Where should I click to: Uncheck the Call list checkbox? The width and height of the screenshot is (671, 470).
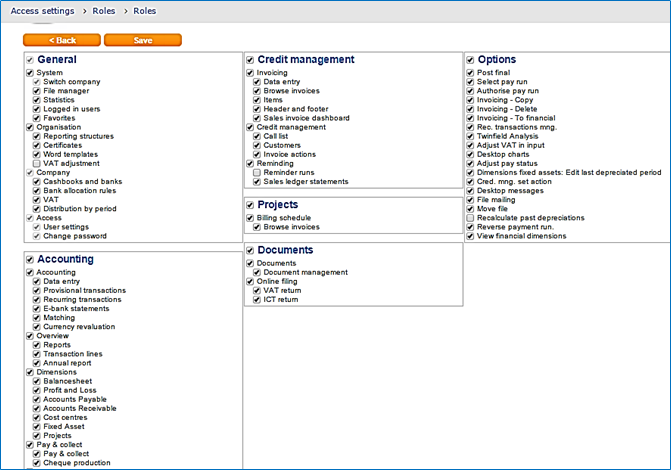[257, 136]
